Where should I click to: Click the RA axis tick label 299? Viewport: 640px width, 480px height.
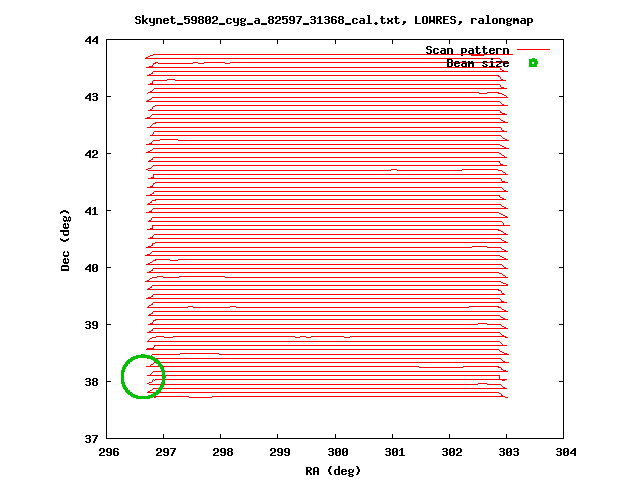tap(280, 452)
